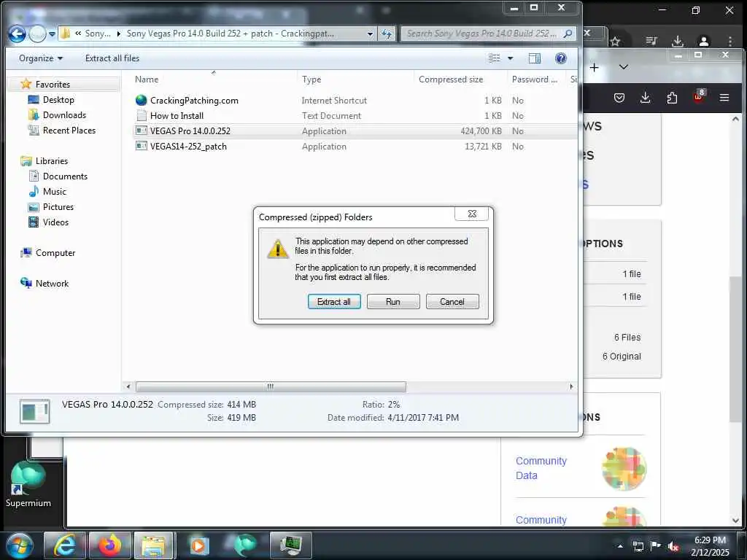Screen dimensions: 747x560
Task: Click the search magnifier icon
Action: (x=568, y=34)
